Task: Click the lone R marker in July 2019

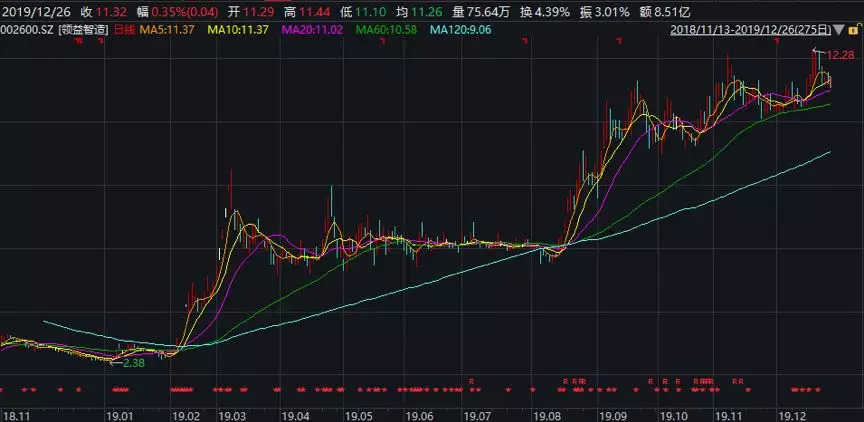Action: point(471,381)
